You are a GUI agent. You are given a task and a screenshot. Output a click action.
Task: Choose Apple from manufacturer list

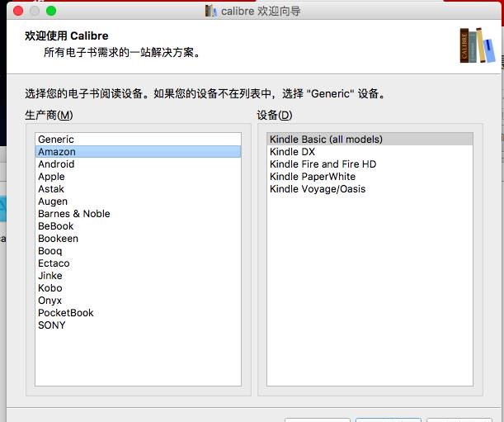(x=138, y=177)
